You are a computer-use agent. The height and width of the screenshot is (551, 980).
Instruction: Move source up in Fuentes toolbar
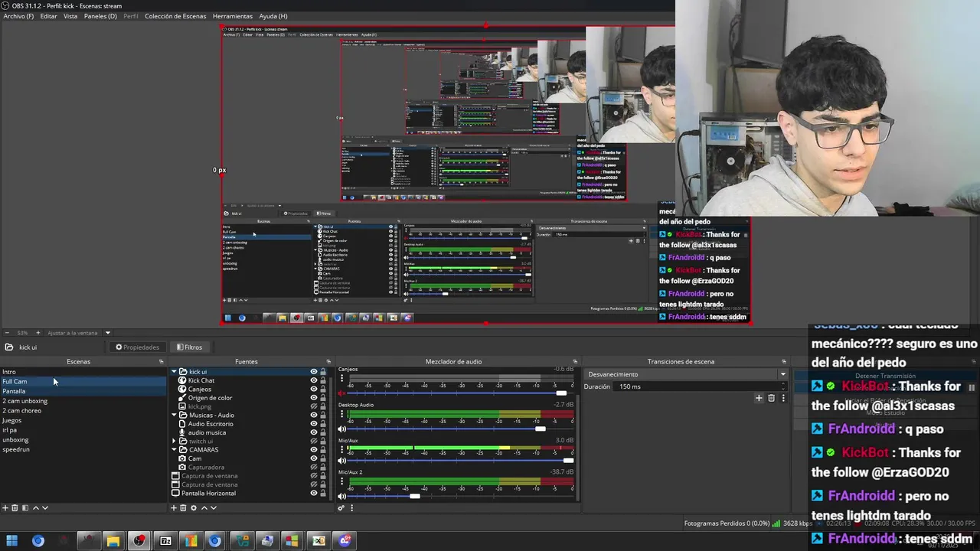(x=203, y=507)
